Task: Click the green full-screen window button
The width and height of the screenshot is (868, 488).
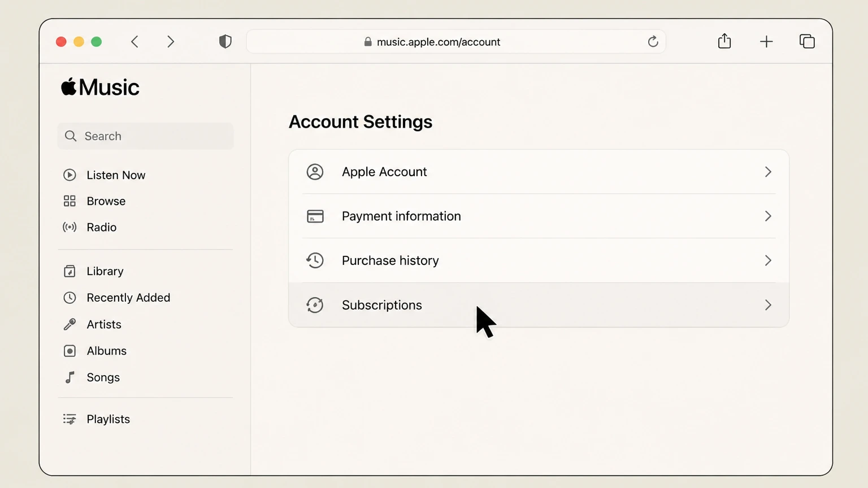Action: tap(97, 42)
